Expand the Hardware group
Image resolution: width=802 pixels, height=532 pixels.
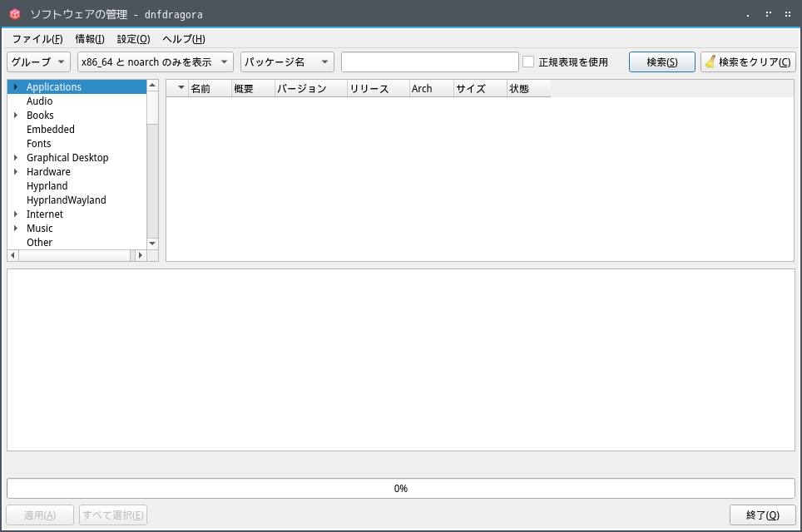tap(16, 172)
